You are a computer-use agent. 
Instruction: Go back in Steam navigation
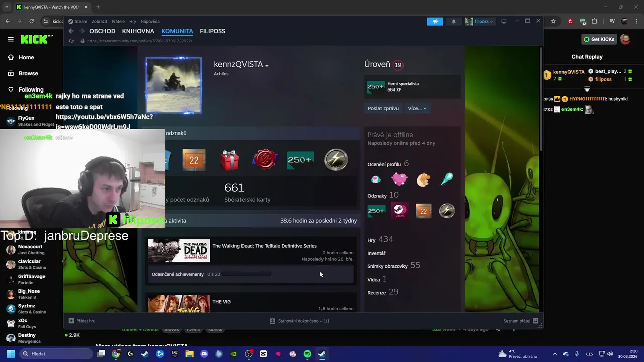click(71, 31)
